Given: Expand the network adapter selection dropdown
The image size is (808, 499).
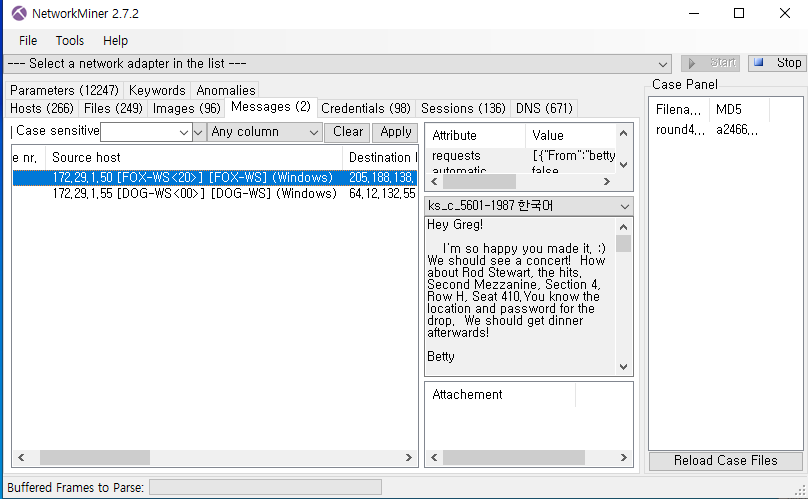Looking at the screenshot, I should pyautogui.click(x=663, y=64).
